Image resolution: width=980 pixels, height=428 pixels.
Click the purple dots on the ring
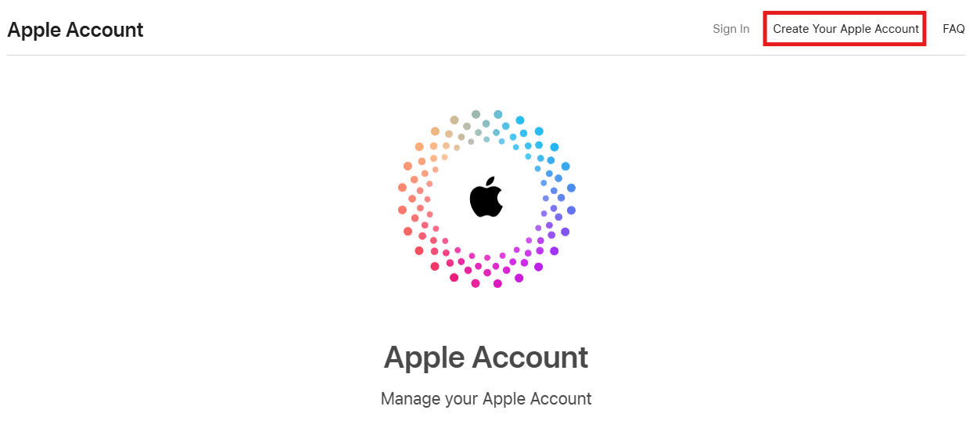[547, 239]
